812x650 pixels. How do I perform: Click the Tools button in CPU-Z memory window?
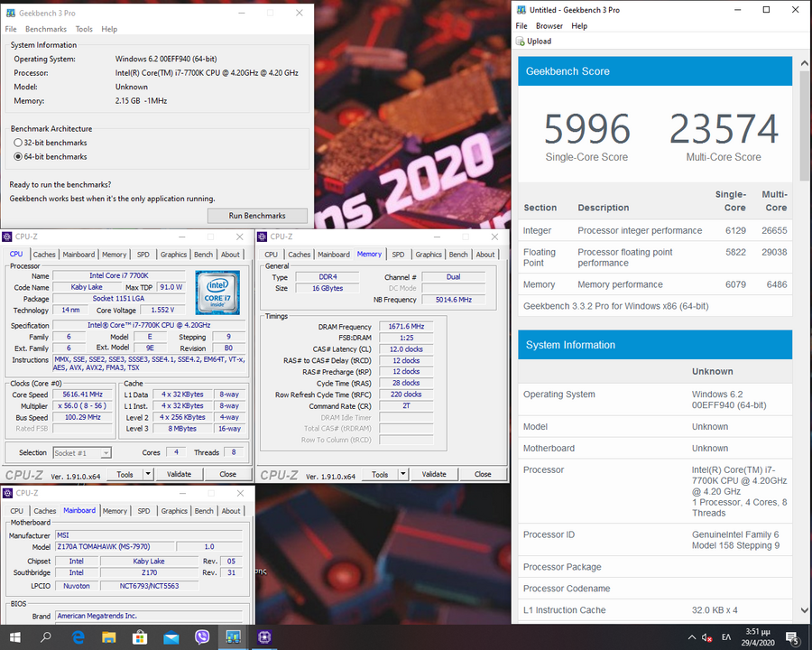coord(380,474)
